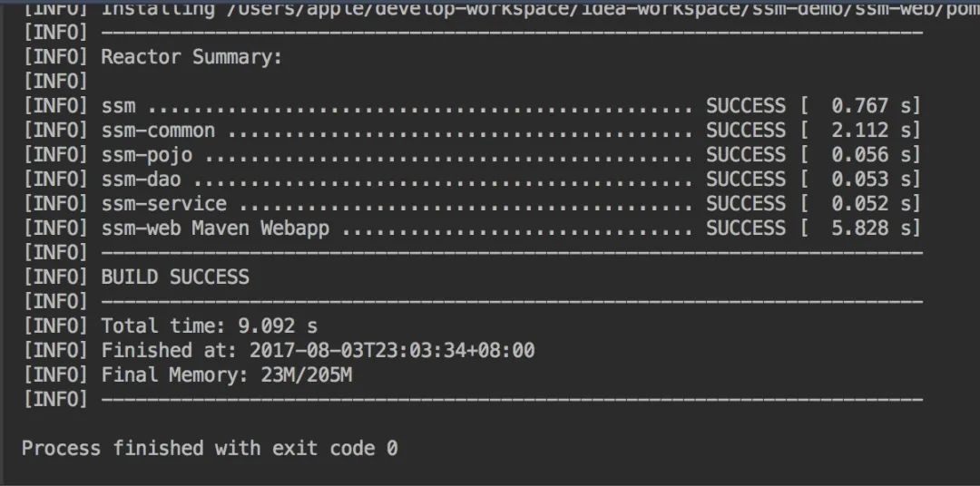Click the ssm-dao module name
This screenshot has width=980, height=486.
tap(142, 180)
